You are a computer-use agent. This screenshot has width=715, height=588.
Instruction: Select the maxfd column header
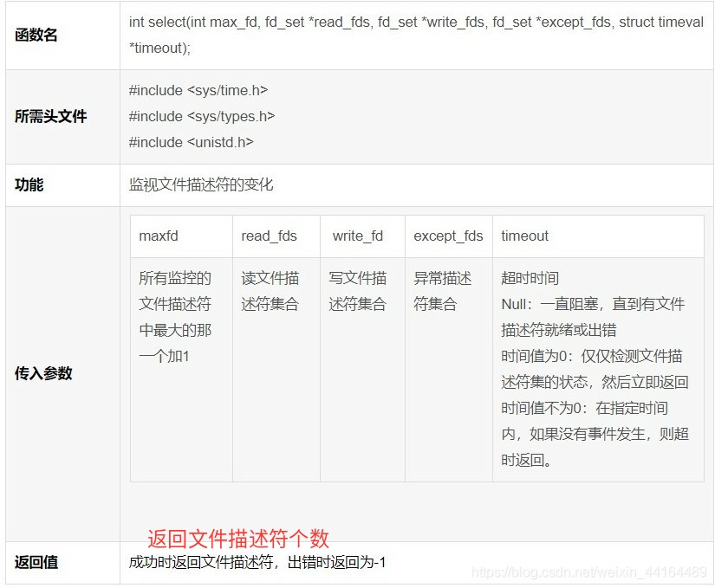pyautogui.click(x=158, y=236)
